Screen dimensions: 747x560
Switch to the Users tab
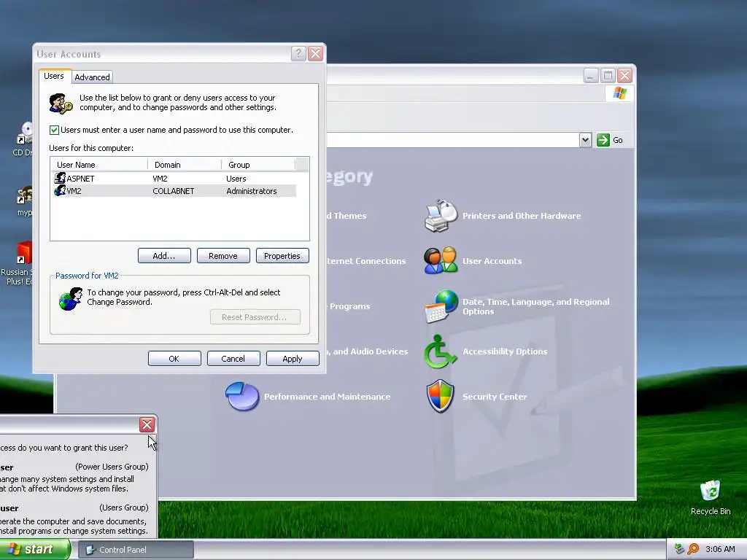54,76
